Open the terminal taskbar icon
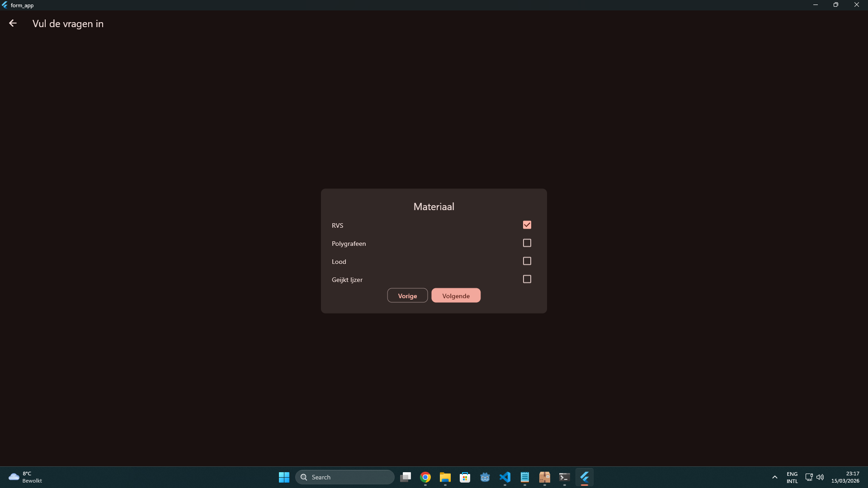Viewport: 868px width, 488px height. click(x=565, y=477)
